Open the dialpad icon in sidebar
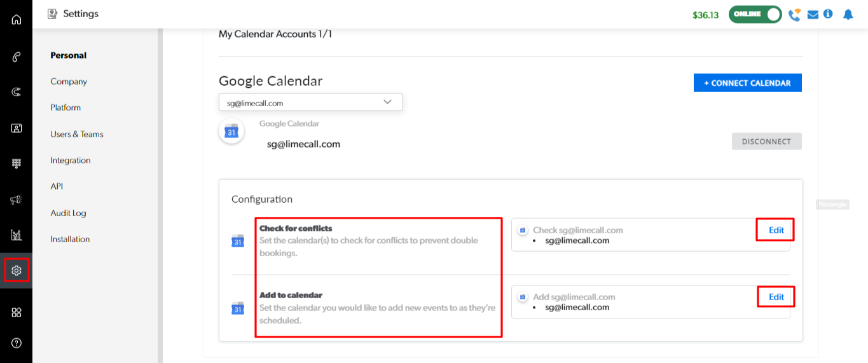The image size is (868, 363). point(17,163)
